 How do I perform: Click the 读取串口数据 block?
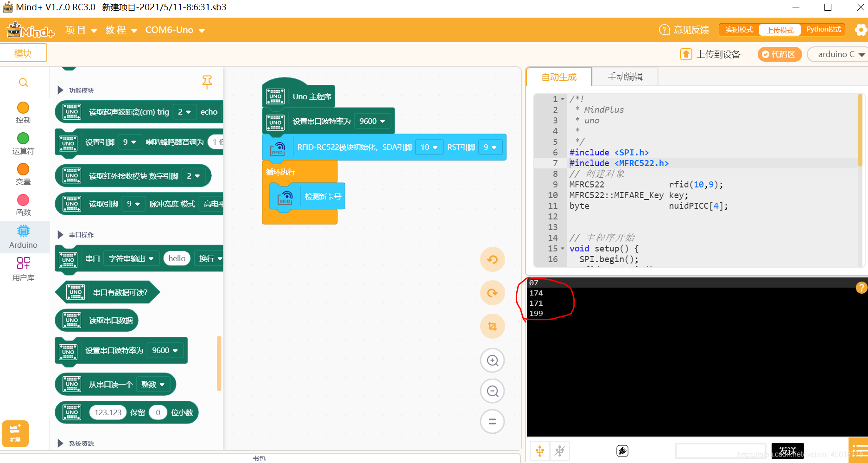pyautogui.click(x=96, y=320)
